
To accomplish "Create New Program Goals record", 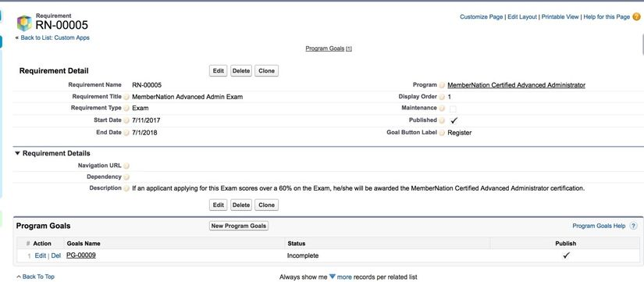I will pyautogui.click(x=239, y=226).
